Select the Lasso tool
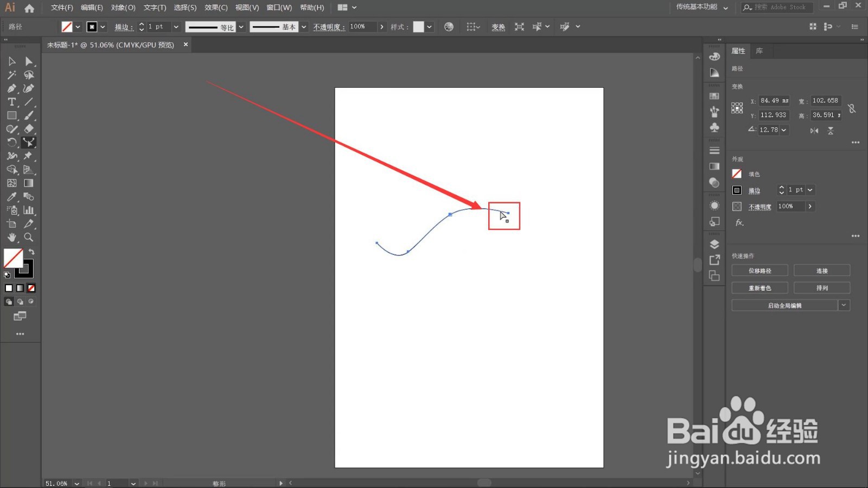868x488 pixels. click(29, 75)
